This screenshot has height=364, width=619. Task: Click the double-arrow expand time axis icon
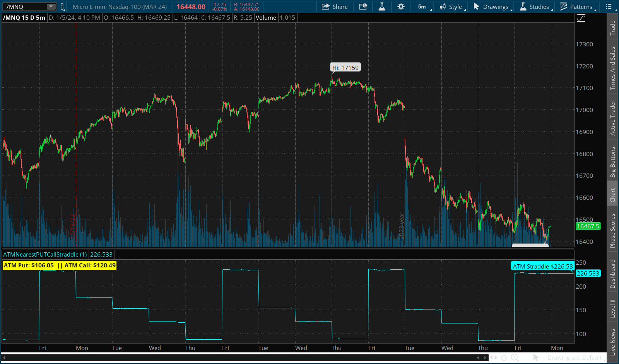tap(493, 358)
